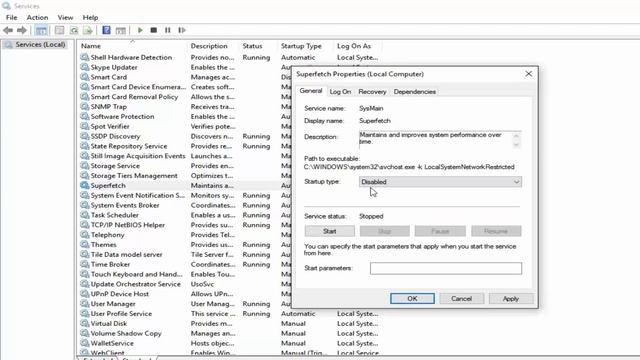This screenshot has height=360, width=640.
Task: Switch to the Recovery tab
Action: pos(372,92)
